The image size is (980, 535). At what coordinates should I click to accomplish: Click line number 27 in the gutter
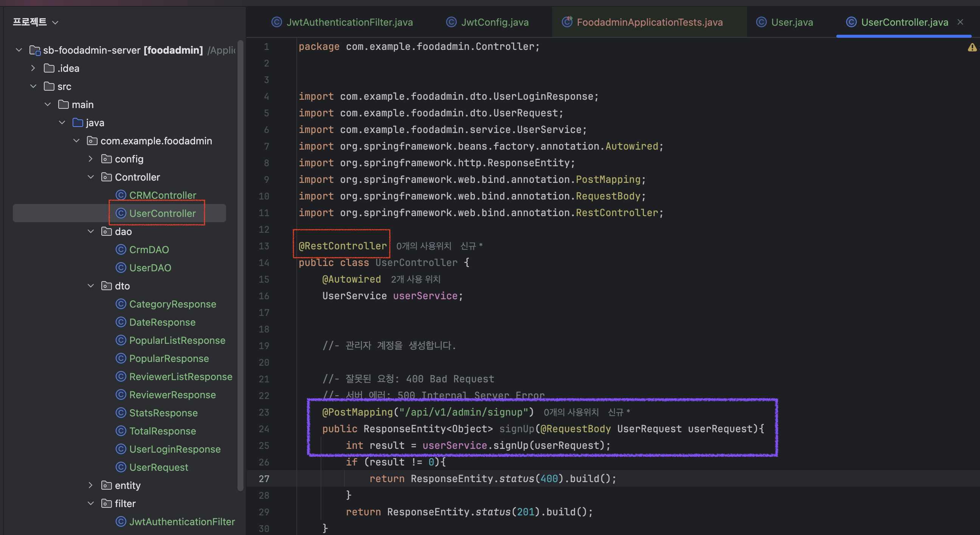(264, 478)
